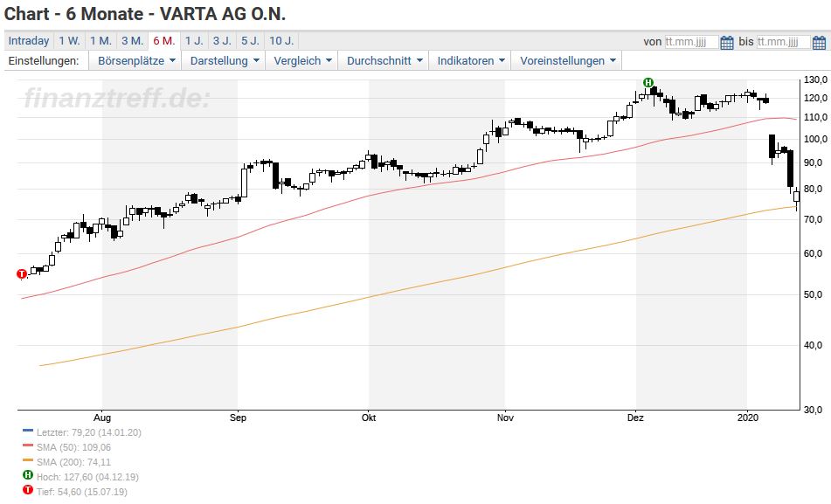Open the Darstellung dropdown menu

tap(225, 61)
